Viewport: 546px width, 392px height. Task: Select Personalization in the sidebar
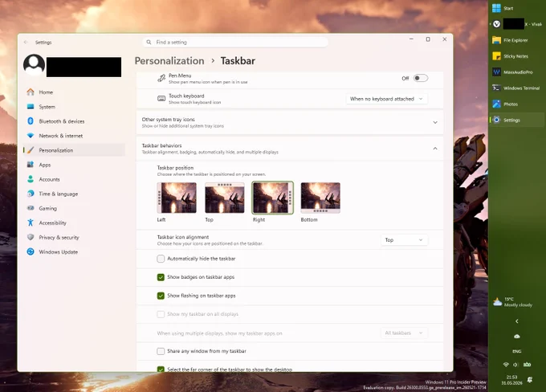coord(74,150)
